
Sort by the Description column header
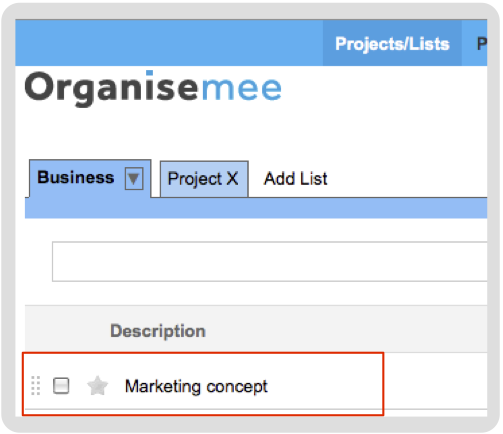coord(158,331)
